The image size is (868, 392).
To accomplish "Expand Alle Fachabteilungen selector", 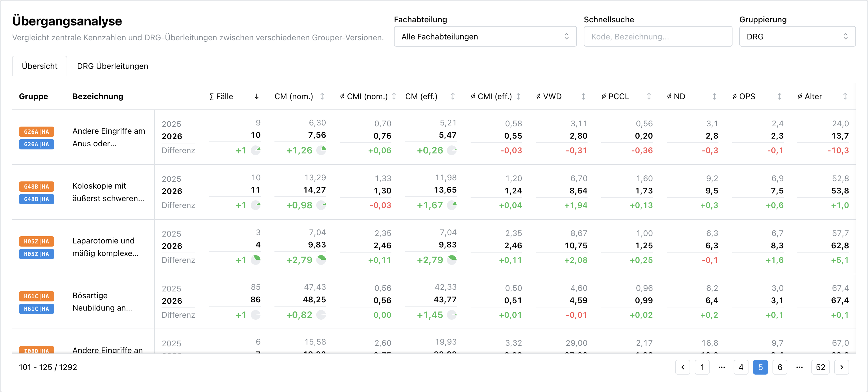I will click(x=485, y=36).
